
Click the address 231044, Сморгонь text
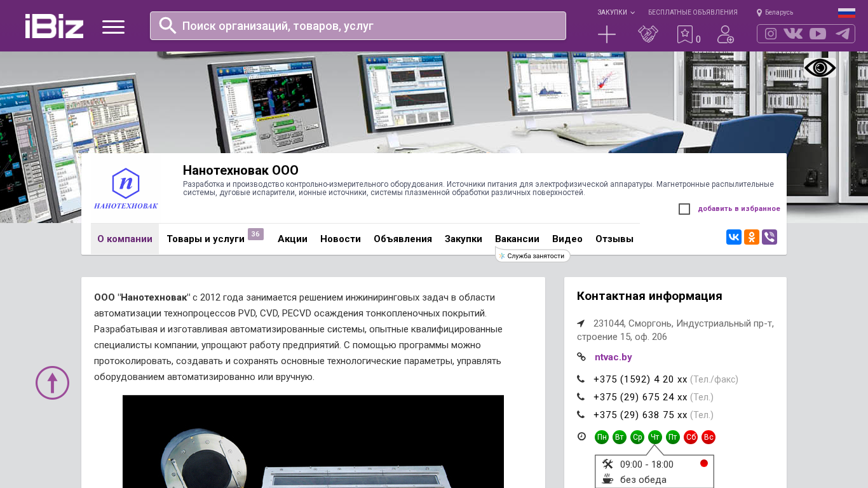(675, 330)
